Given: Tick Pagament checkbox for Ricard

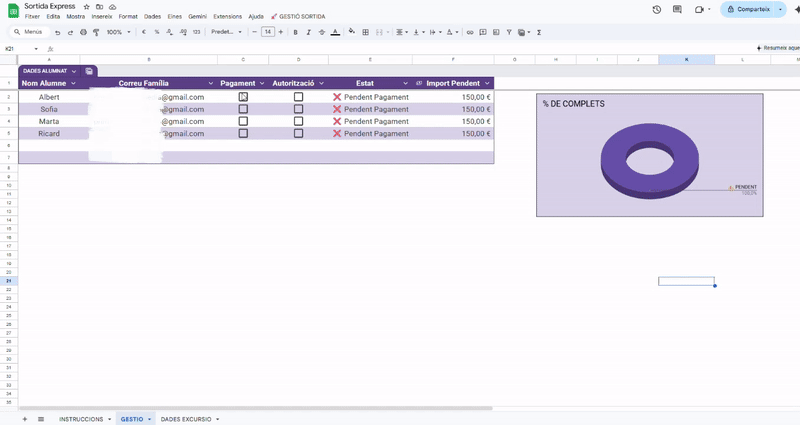Looking at the screenshot, I should pyautogui.click(x=243, y=133).
